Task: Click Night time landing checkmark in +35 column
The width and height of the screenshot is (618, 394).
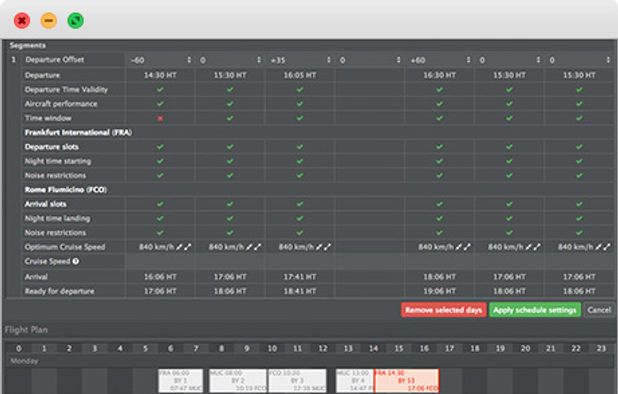Action: (x=300, y=218)
